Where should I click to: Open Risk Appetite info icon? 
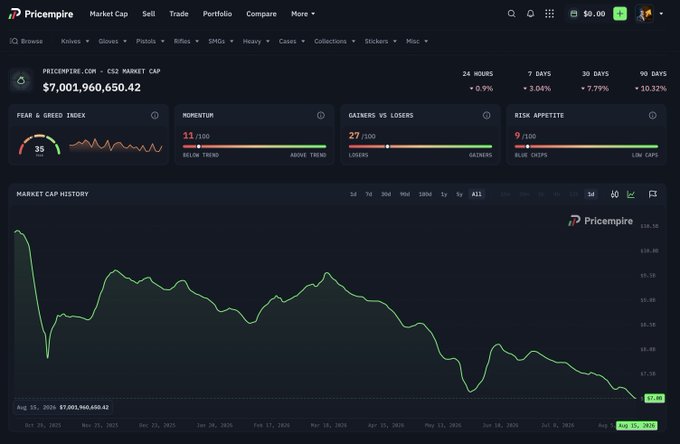pos(653,115)
